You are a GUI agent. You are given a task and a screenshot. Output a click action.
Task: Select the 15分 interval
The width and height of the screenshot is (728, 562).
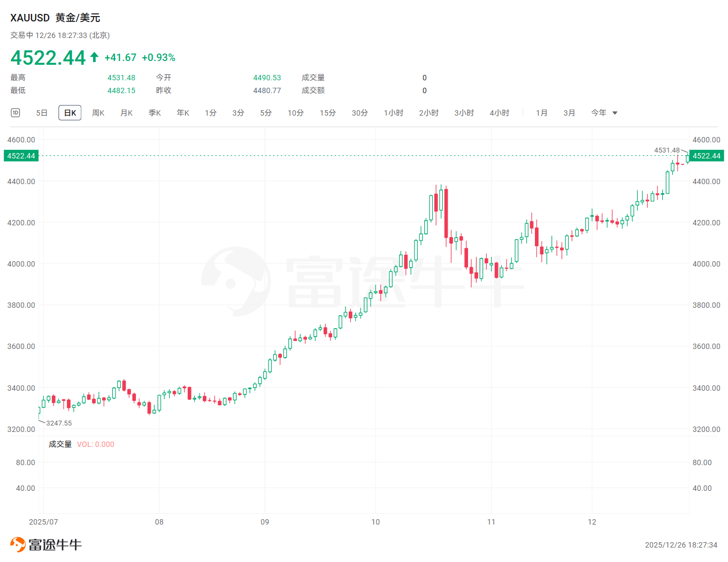point(328,113)
